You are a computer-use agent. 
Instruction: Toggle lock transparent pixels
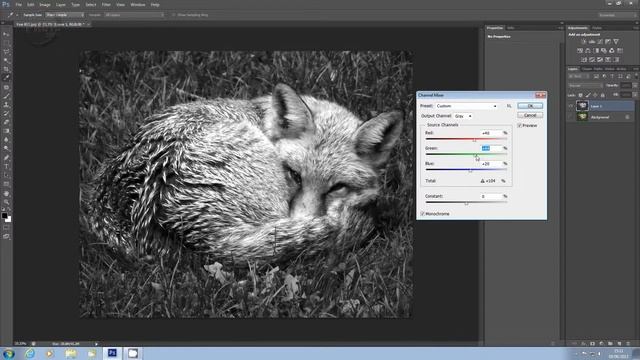(x=580, y=95)
